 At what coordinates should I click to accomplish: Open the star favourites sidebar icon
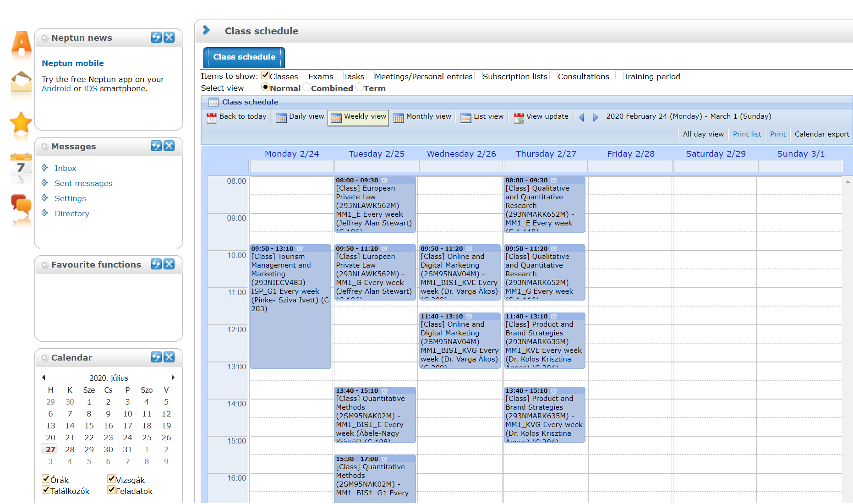tap(22, 122)
